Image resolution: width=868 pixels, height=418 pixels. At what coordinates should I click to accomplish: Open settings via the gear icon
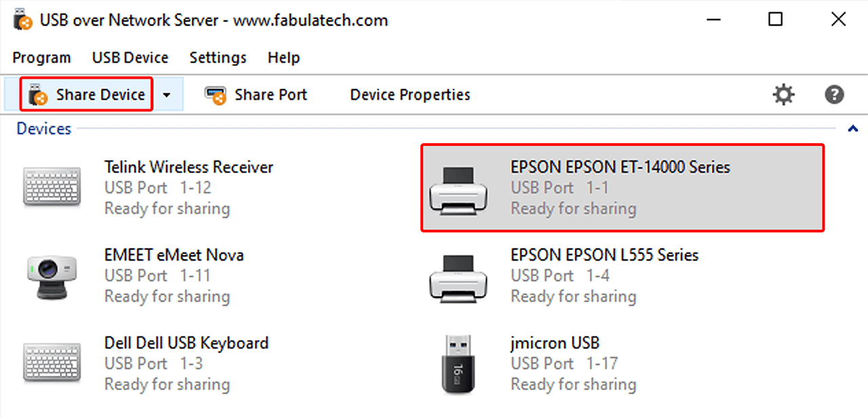[784, 95]
